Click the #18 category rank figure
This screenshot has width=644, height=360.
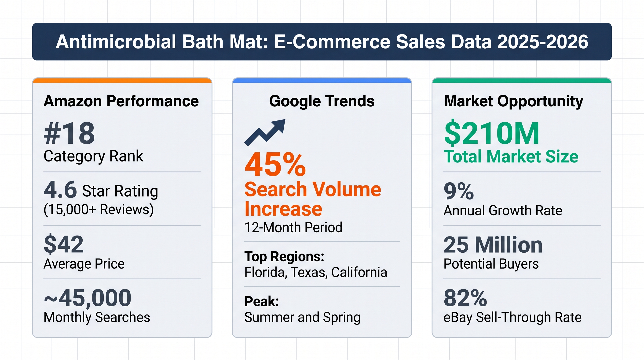(69, 133)
